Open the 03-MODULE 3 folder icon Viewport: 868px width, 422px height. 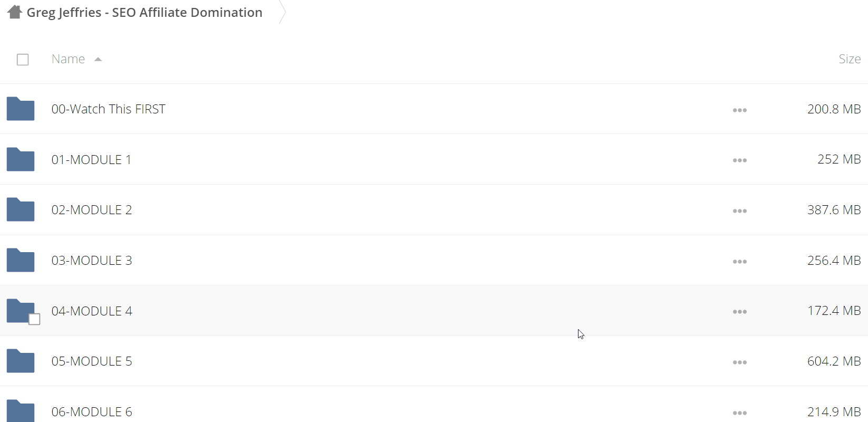click(x=21, y=260)
